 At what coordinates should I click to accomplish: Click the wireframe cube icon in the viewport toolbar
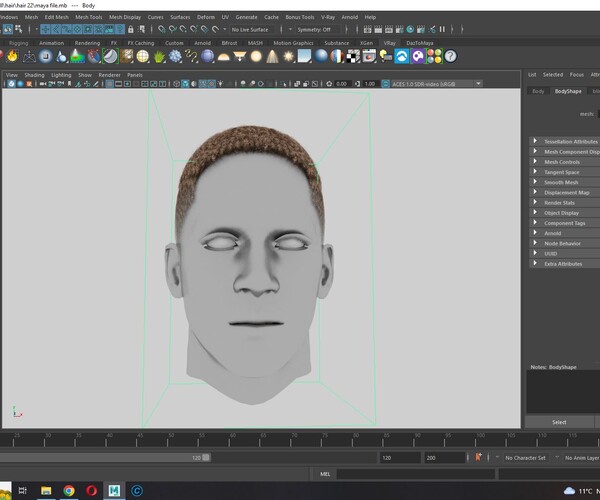pyautogui.click(x=176, y=83)
